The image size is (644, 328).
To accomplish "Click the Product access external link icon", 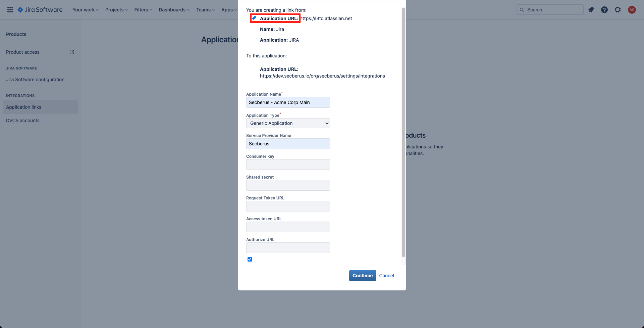I will (x=72, y=52).
